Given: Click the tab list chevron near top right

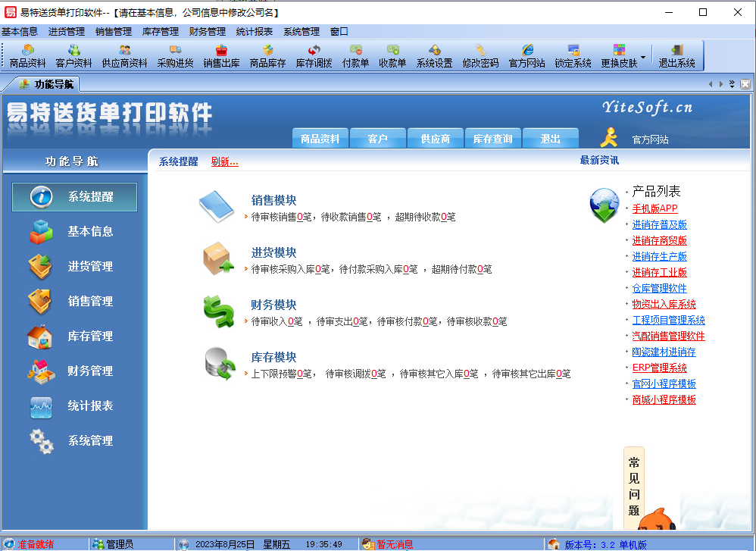Looking at the screenshot, I should [x=730, y=83].
